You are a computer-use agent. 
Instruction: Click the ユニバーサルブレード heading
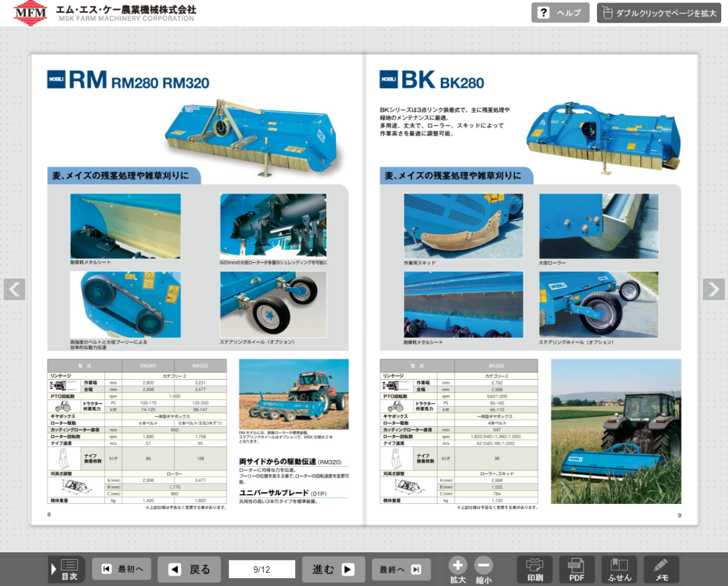click(274, 493)
